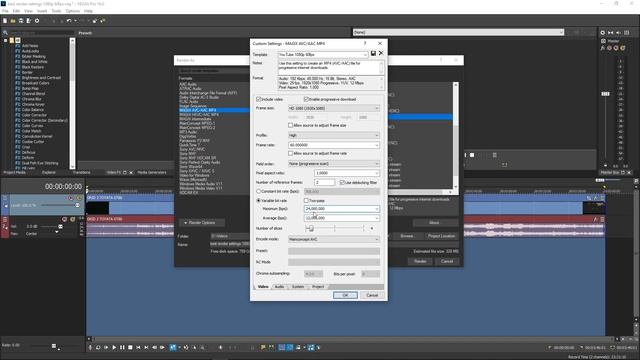Image resolution: width=640 pixels, height=360 pixels.
Task: Adjust the audio track volume slider
Action: 60,227
